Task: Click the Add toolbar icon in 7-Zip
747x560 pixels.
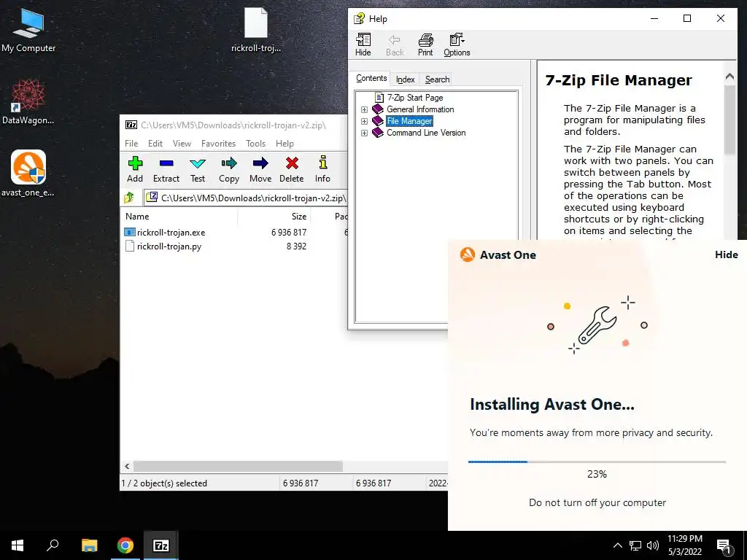Action: coord(135,169)
